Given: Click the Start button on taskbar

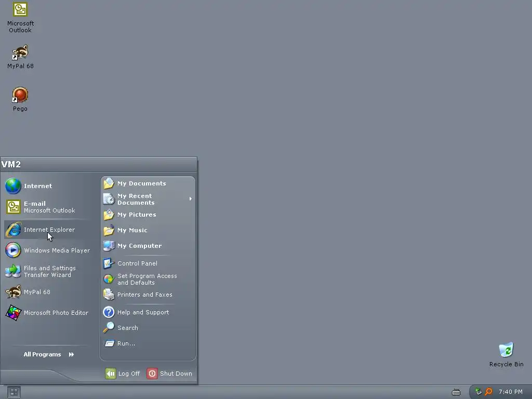Looking at the screenshot, I should (x=14, y=393).
